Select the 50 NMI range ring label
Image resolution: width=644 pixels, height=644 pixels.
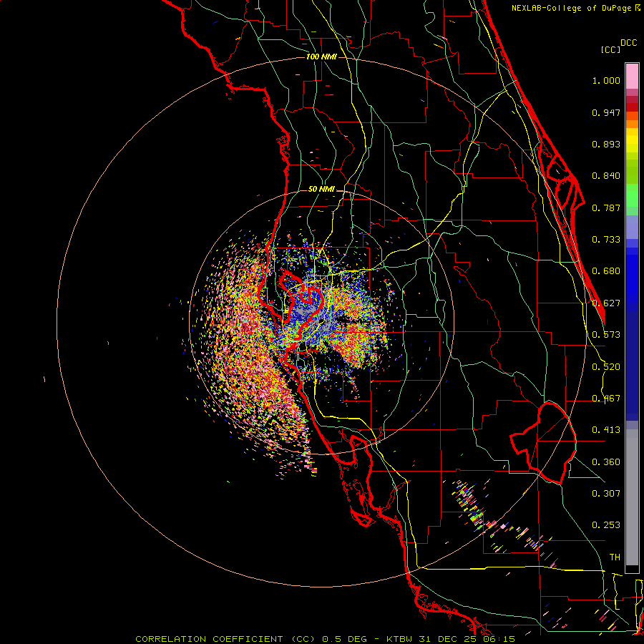321,190
